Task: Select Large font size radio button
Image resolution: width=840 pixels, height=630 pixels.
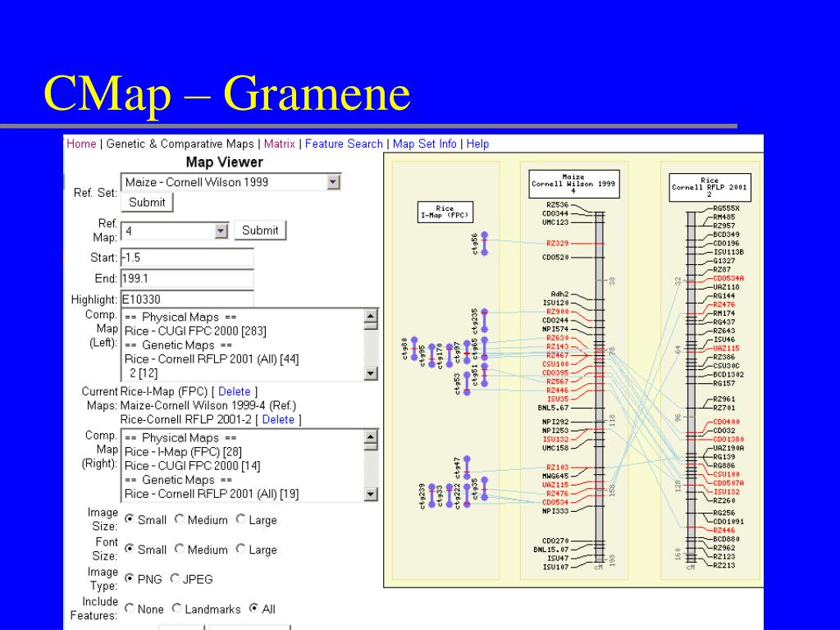Action: pyautogui.click(x=241, y=549)
